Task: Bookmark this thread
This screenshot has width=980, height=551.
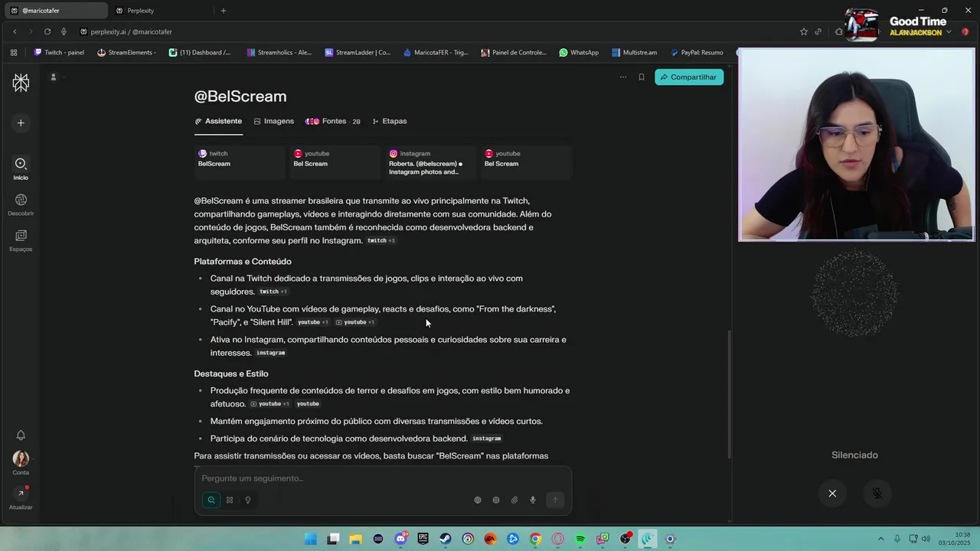Action: coord(642,77)
